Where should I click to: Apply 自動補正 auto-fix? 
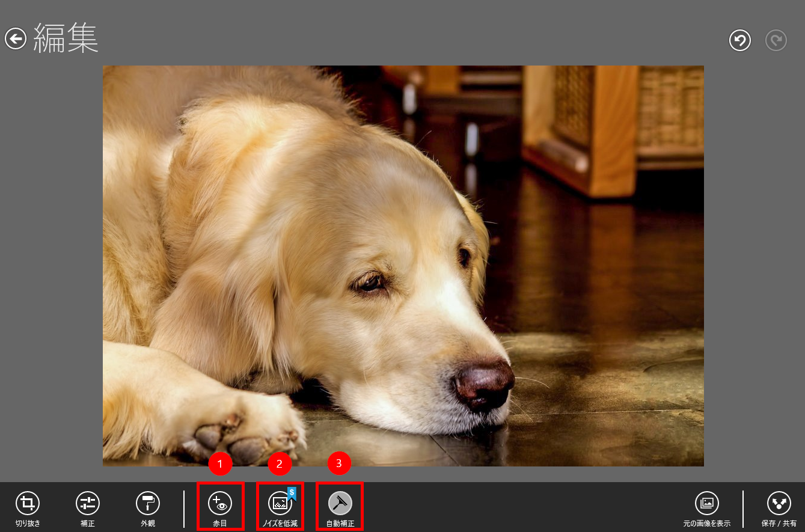pos(340,509)
